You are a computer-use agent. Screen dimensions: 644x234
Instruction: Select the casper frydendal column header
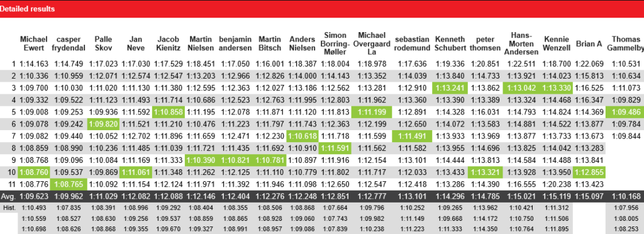[69, 43]
